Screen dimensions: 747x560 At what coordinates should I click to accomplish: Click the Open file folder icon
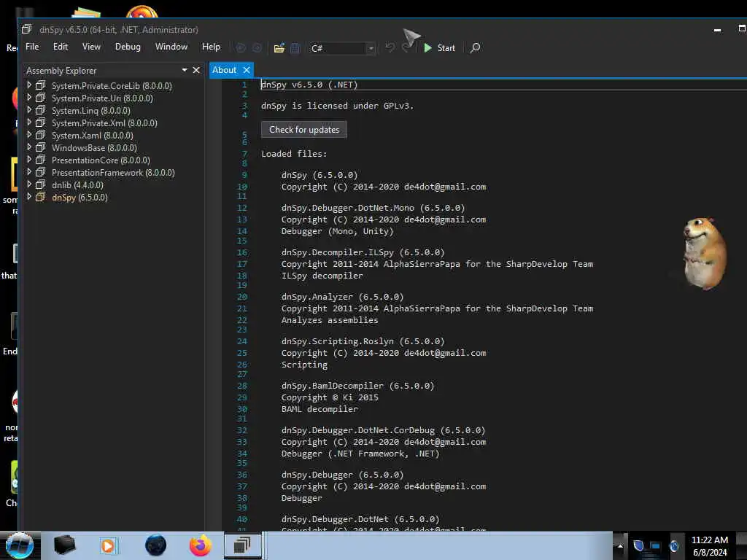(x=279, y=48)
